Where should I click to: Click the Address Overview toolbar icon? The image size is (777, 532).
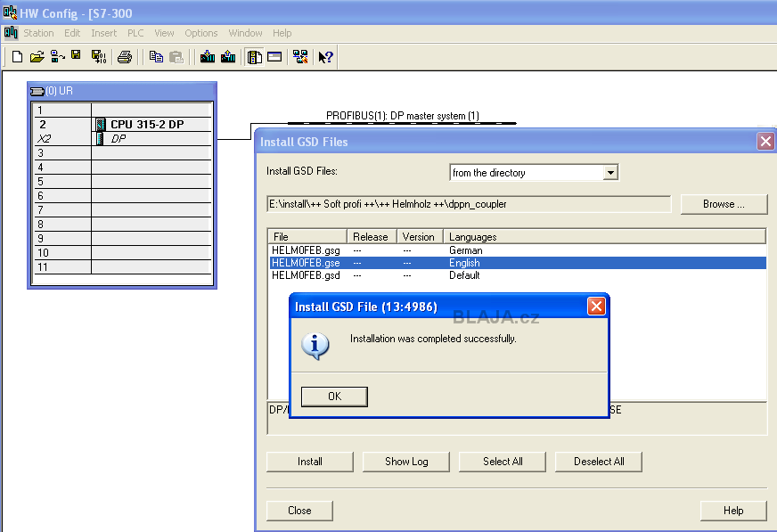pos(274,57)
